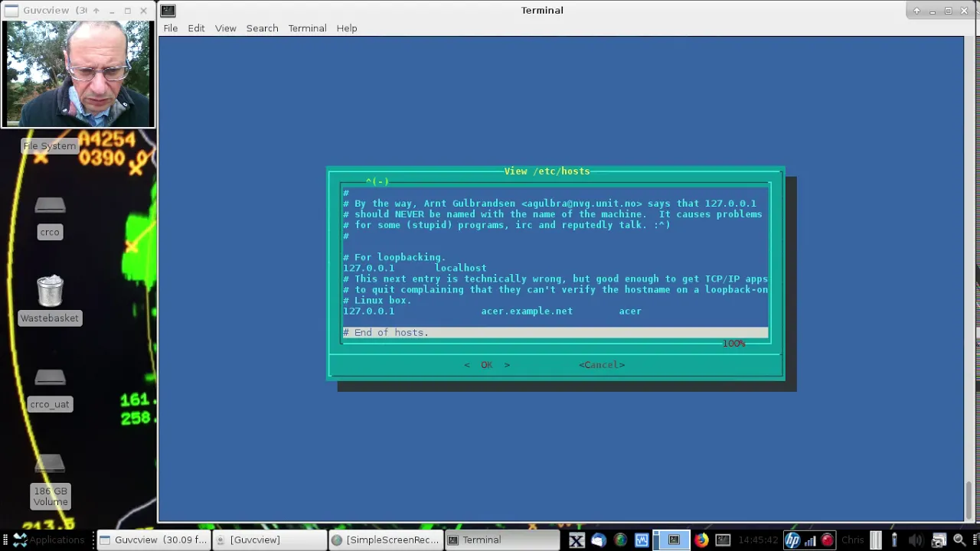
Task: Click the acer.example.net hostname text
Action: pos(527,311)
